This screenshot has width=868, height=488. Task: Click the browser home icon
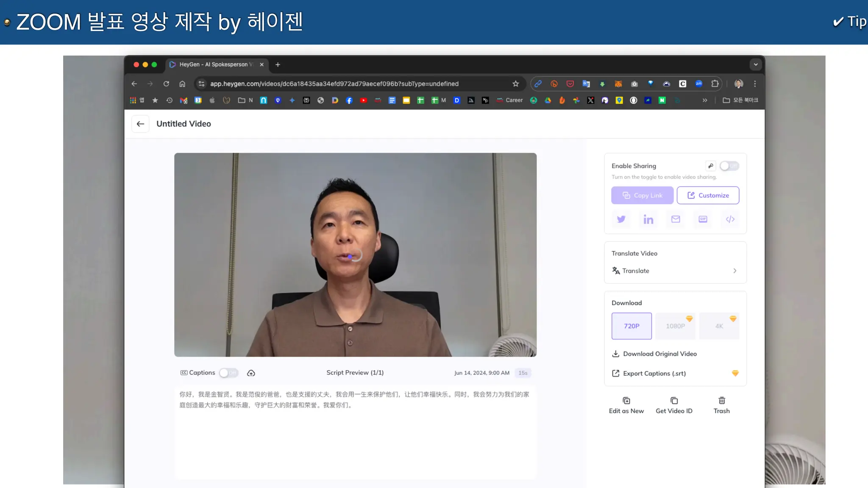click(x=182, y=84)
